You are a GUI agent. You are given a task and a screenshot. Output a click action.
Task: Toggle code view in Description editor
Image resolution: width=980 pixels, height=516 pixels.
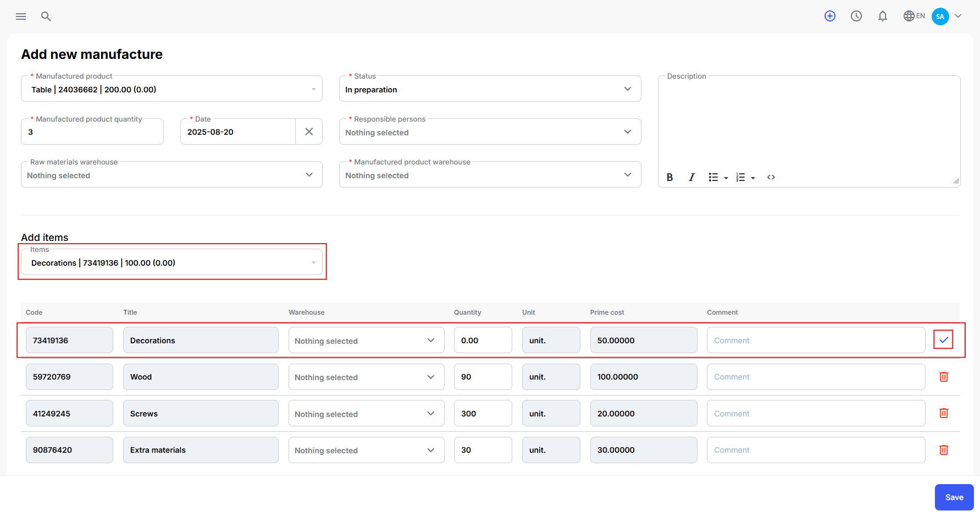click(x=771, y=177)
